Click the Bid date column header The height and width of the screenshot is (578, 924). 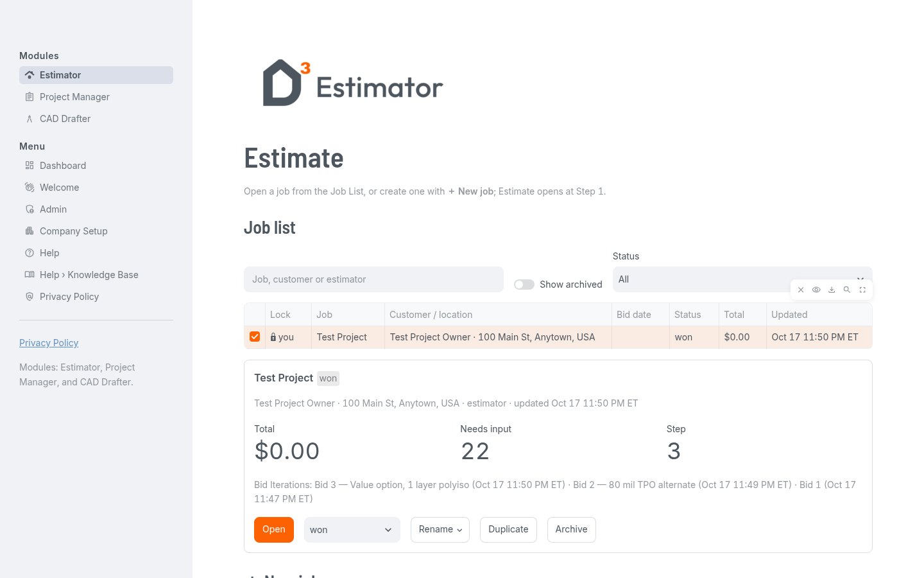(640, 315)
